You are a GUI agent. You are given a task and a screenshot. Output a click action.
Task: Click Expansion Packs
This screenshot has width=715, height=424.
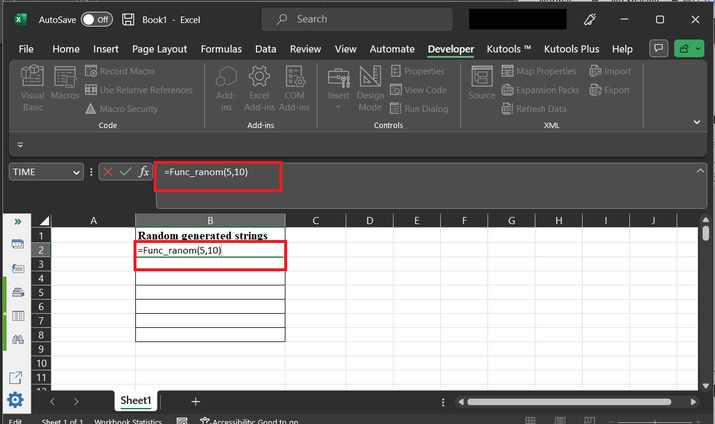point(540,90)
